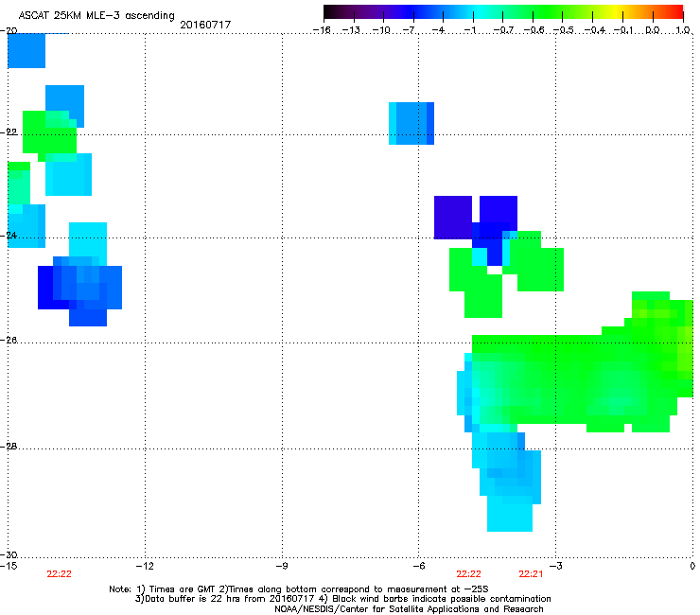Click the "-1" color scale label
Image resolution: width=700 pixels, height=615 pixels.
[x=469, y=30]
